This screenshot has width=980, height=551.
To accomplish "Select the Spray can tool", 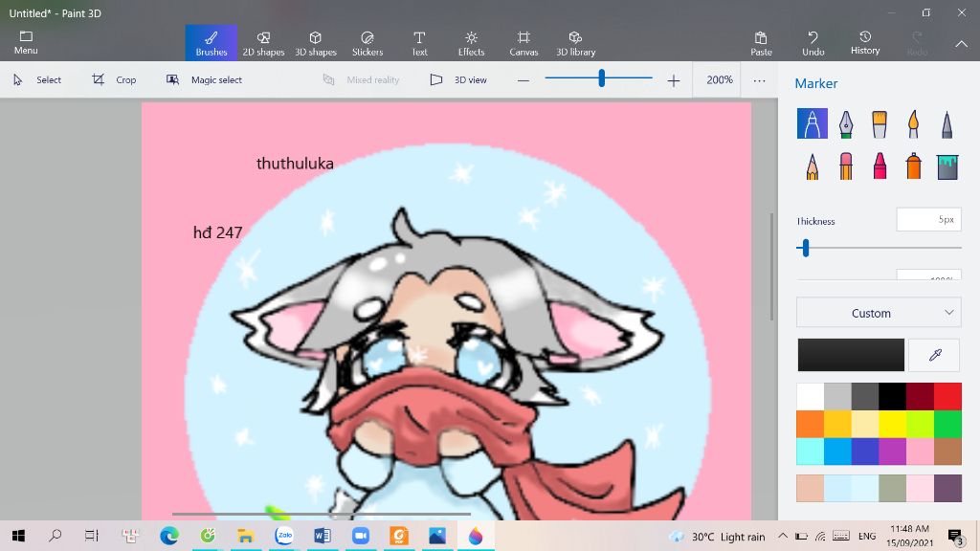I will [913, 166].
